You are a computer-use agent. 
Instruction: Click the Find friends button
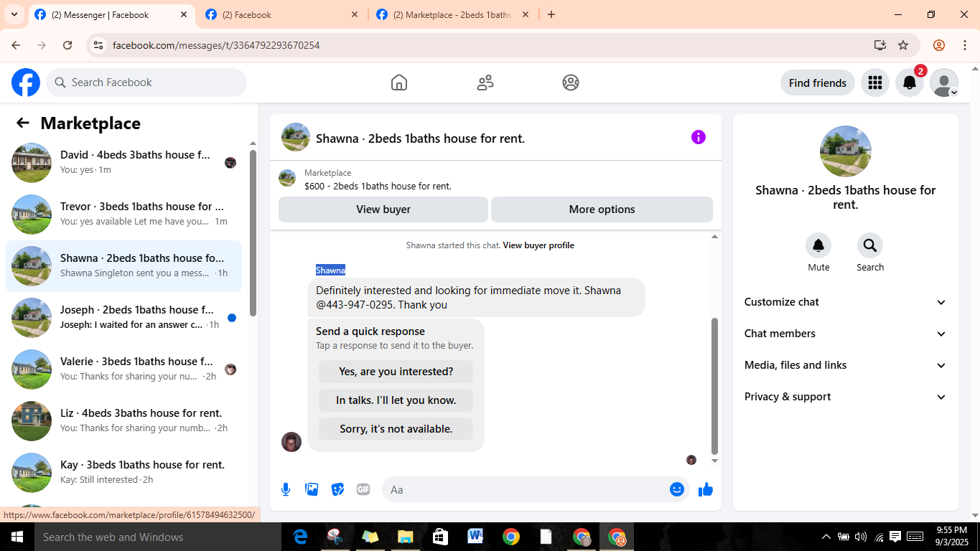pos(818,83)
